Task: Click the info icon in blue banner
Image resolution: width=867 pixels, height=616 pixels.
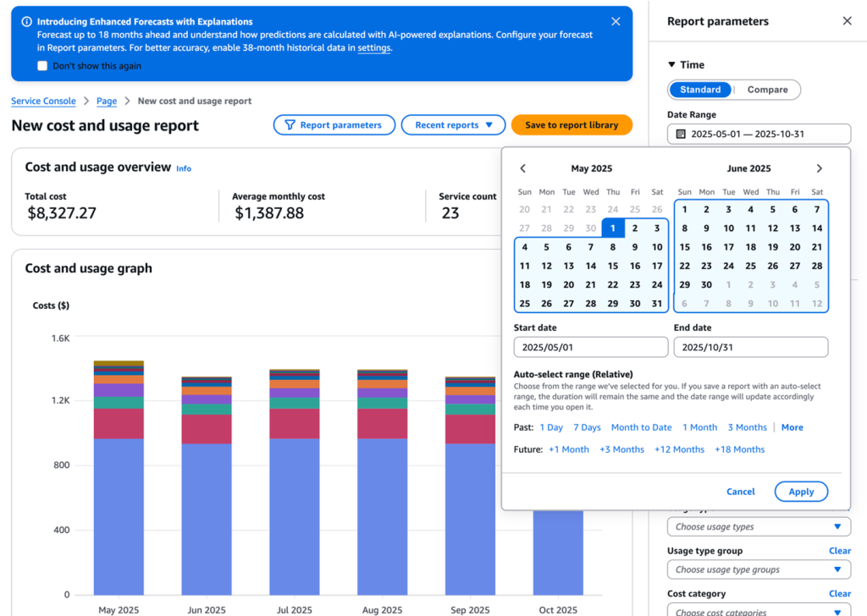Action: pyautogui.click(x=27, y=21)
